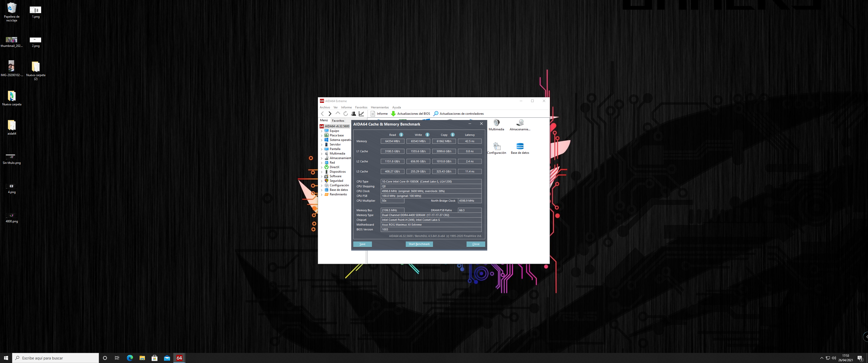The image size is (868, 363).
Task: Click the taskbar search box
Action: (x=56, y=358)
